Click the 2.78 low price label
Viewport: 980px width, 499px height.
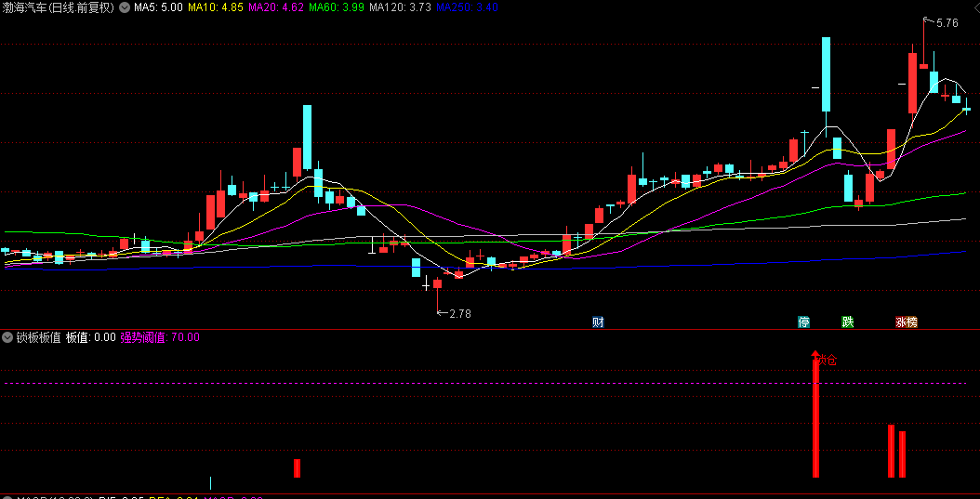(x=460, y=314)
